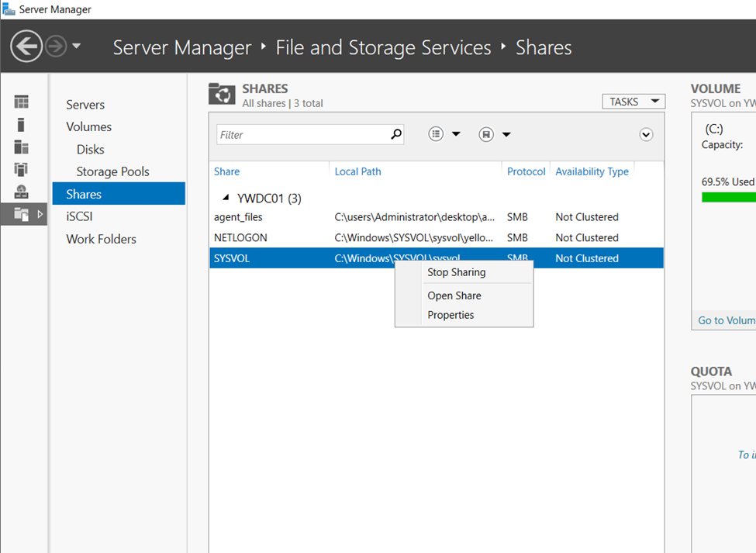Click Not Clustered in the agent_files row
Screen dimensions: 756x553
pos(587,217)
